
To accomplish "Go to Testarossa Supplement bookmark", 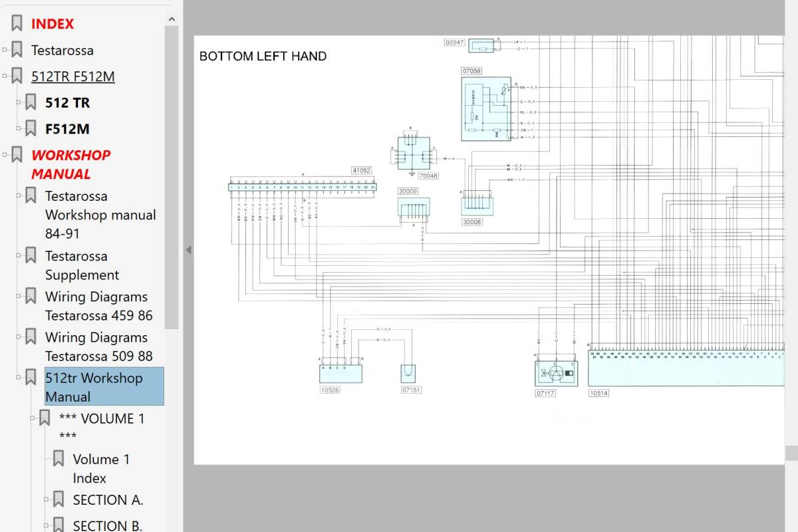I will [82, 265].
